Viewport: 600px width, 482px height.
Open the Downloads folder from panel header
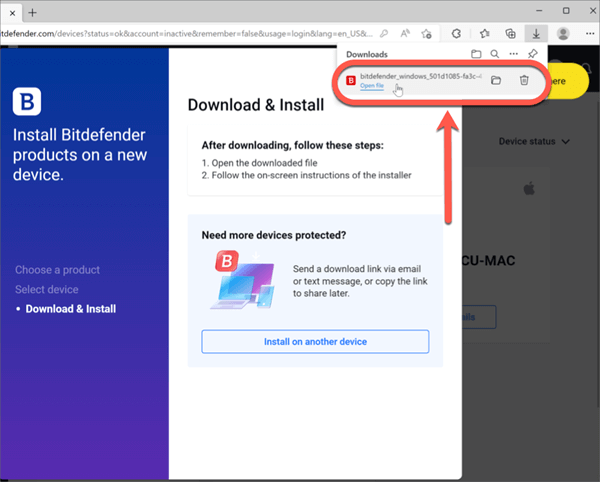pyautogui.click(x=477, y=53)
